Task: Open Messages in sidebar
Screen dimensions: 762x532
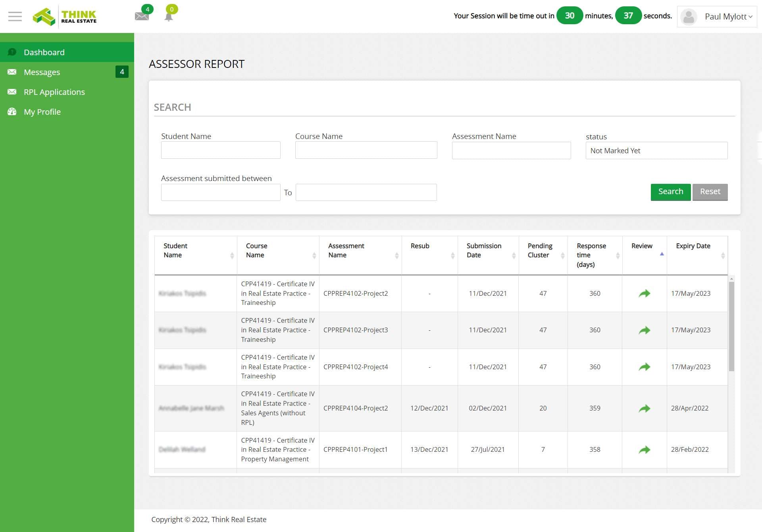Action: coord(67,72)
